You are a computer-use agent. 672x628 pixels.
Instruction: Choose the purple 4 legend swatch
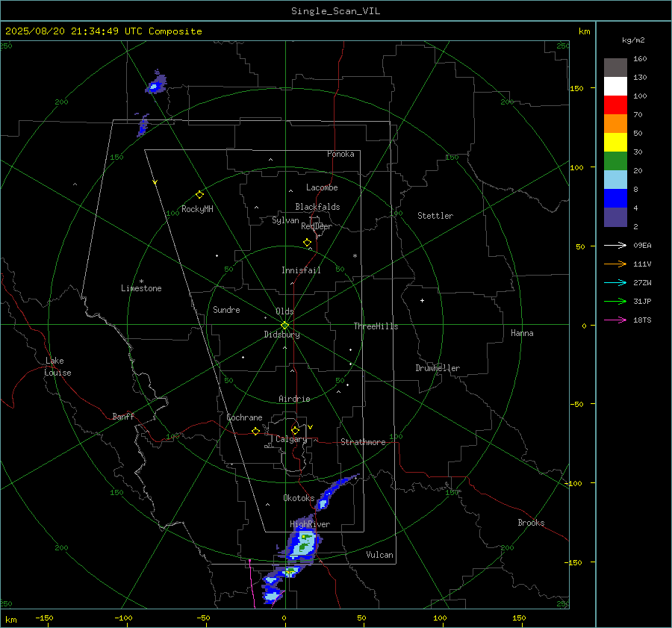pos(615,217)
